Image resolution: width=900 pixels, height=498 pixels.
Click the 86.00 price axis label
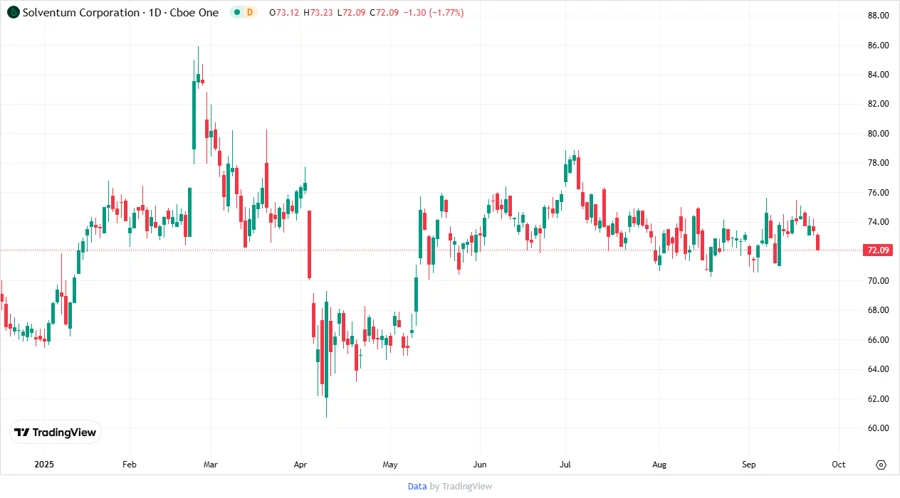click(x=878, y=45)
